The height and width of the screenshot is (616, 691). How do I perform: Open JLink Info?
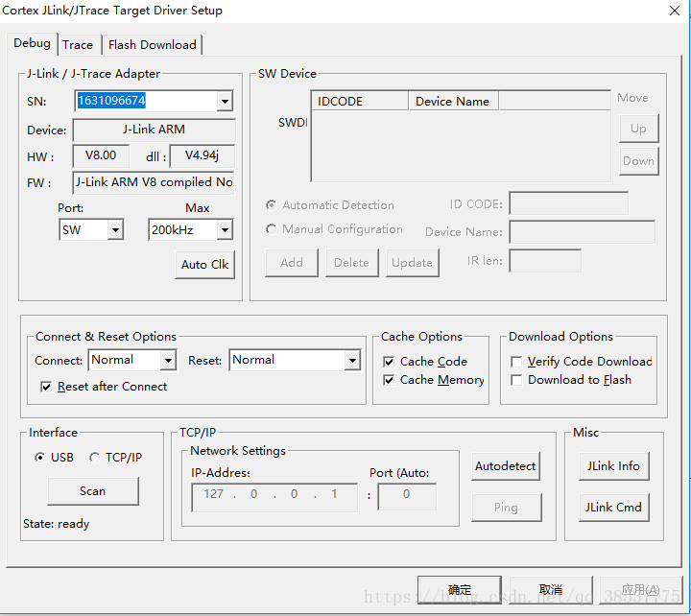[x=614, y=466]
